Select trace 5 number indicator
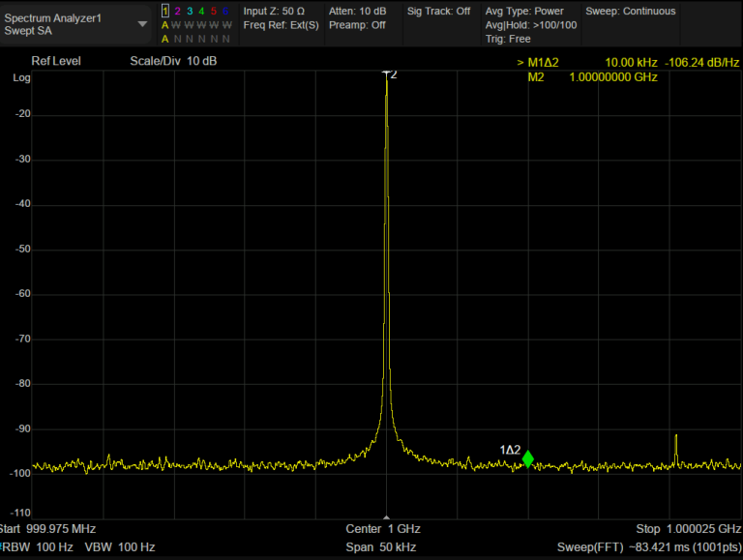The image size is (743, 560). click(x=214, y=12)
